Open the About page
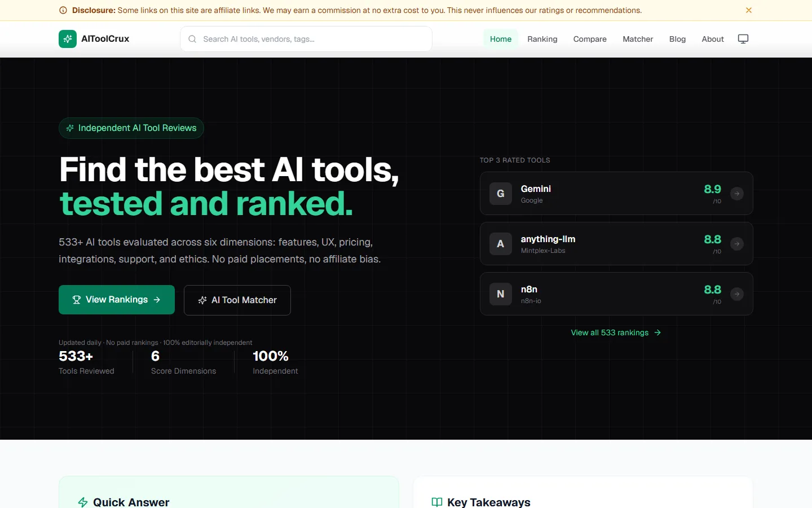This screenshot has width=812, height=508. (713, 39)
